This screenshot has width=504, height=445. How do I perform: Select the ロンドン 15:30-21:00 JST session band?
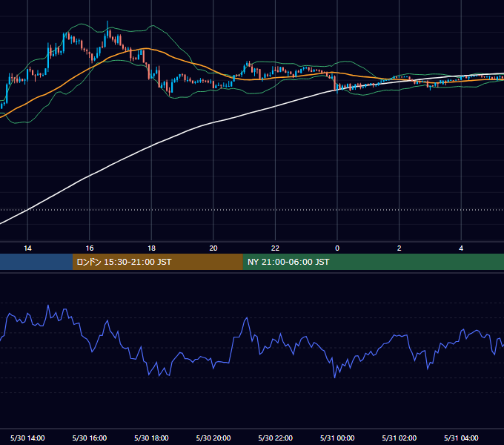157,262
